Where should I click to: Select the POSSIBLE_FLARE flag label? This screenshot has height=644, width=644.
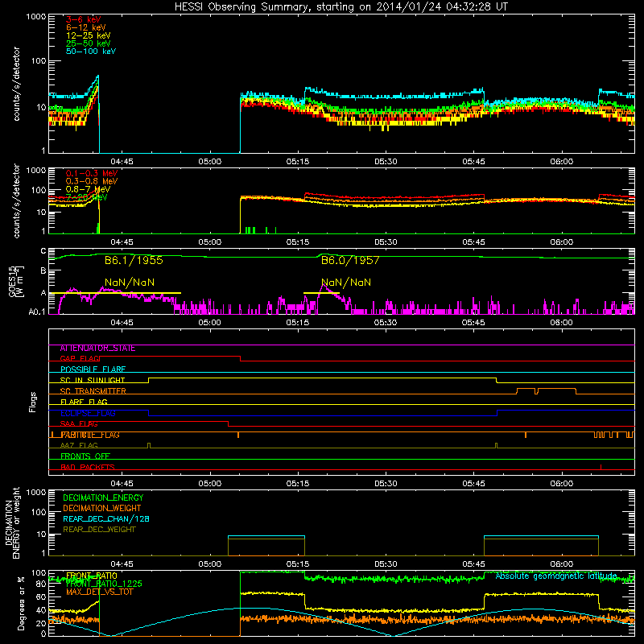click(x=93, y=369)
